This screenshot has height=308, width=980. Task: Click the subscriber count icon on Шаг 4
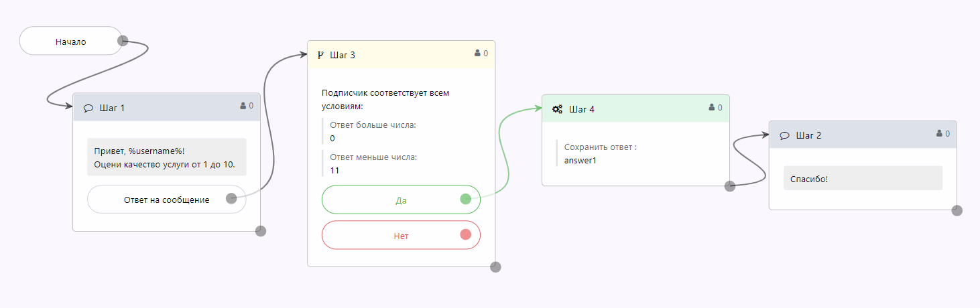[713, 107]
